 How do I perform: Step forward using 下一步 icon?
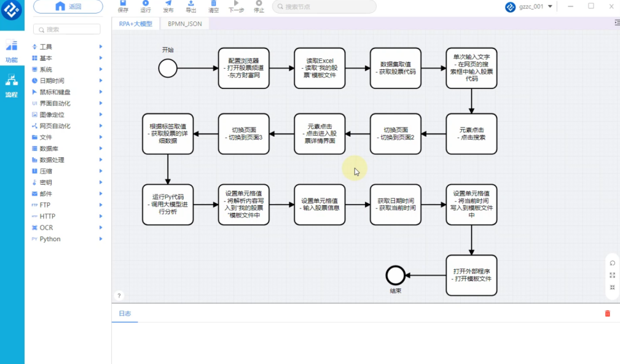pos(236,4)
